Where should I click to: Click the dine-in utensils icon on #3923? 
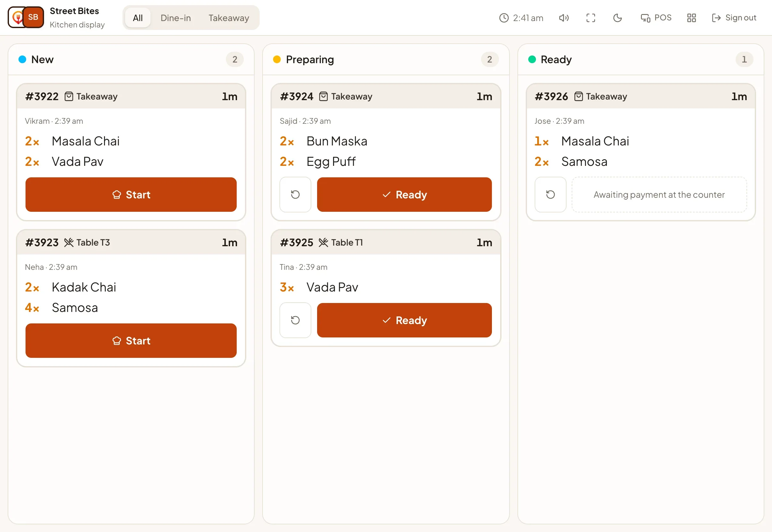click(69, 242)
